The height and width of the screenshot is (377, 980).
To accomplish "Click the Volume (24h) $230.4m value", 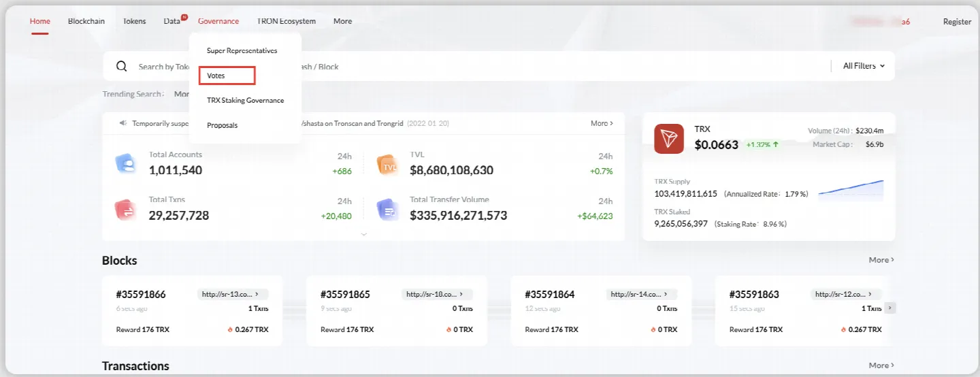I will click(x=870, y=130).
